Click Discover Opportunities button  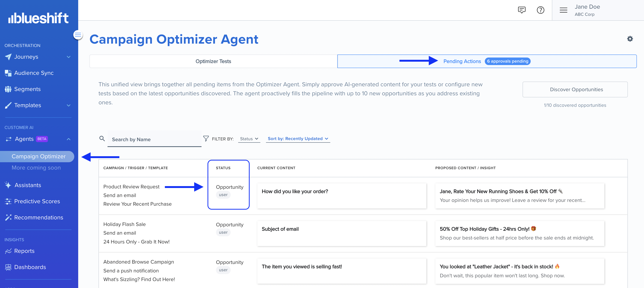[x=575, y=89]
